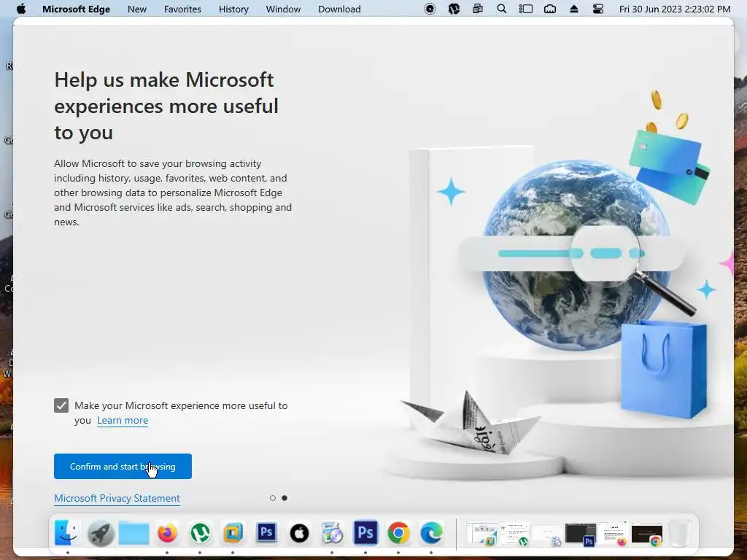
Task: Open the Favorites menu
Action: pyautogui.click(x=182, y=9)
